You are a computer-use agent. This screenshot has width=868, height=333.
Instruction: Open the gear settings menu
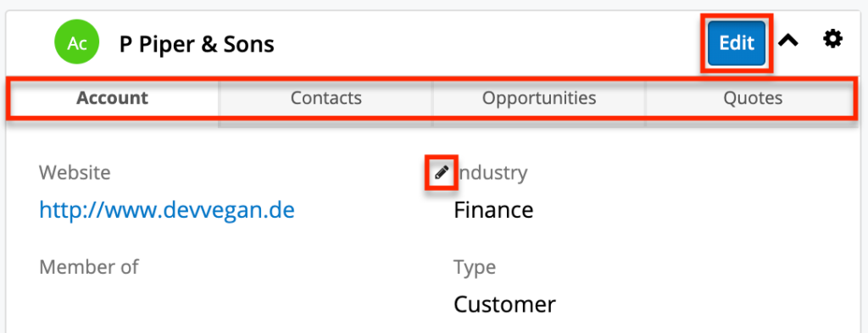[832, 39]
